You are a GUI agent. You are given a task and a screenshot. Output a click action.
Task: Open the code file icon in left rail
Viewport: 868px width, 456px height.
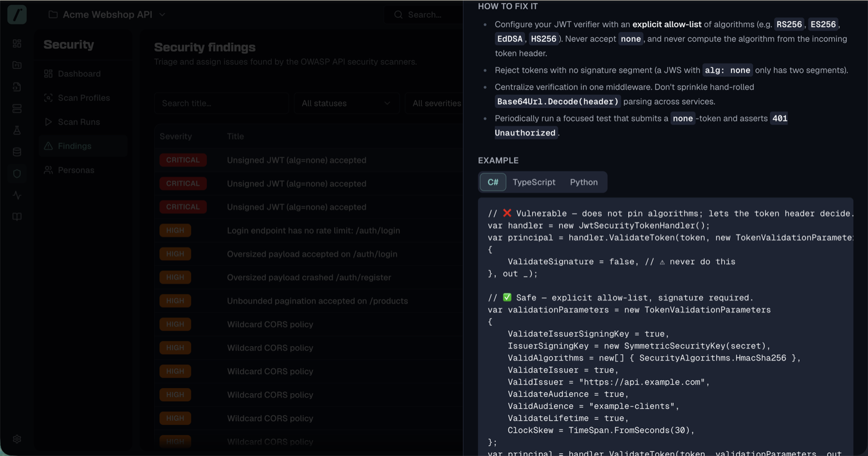click(17, 87)
